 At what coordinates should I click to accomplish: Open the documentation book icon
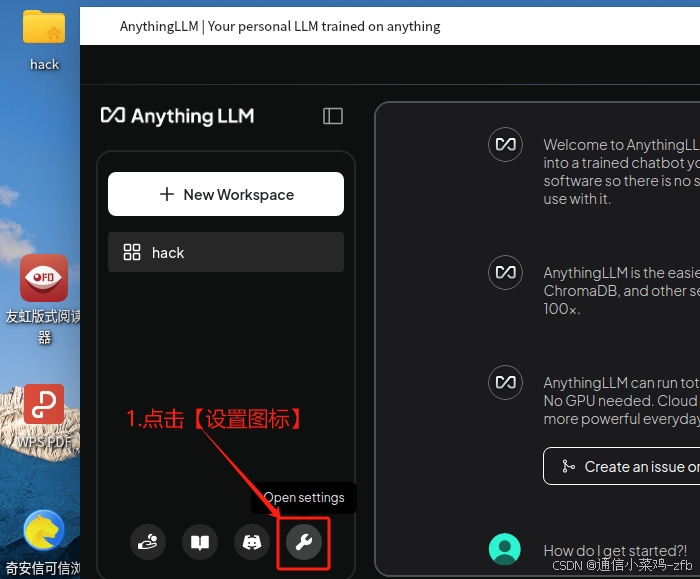coord(200,542)
